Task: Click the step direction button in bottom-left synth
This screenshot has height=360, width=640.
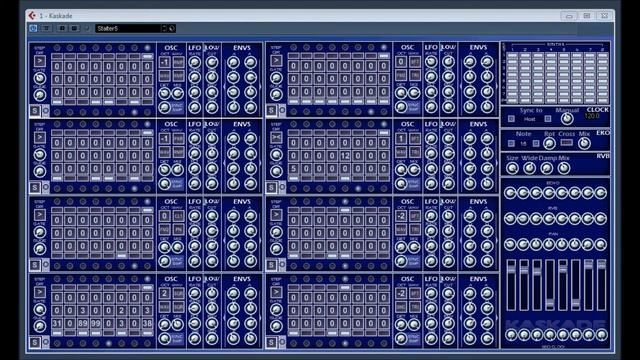Action: [x=40, y=292]
